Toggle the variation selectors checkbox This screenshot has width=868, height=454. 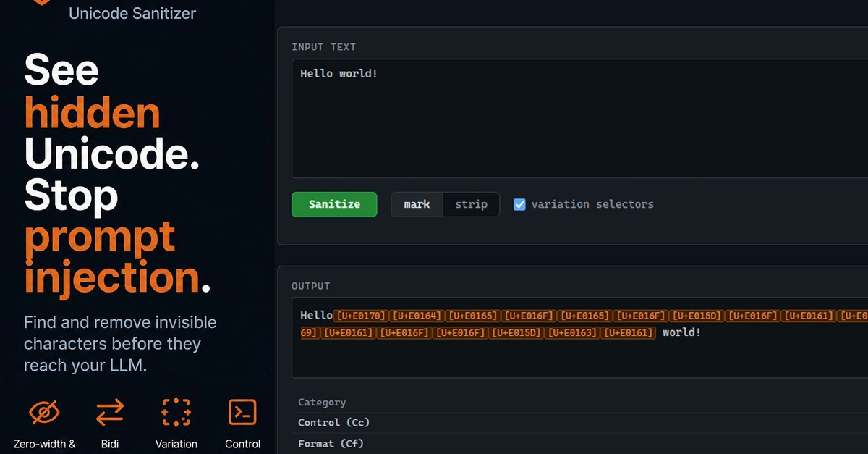(519, 204)
